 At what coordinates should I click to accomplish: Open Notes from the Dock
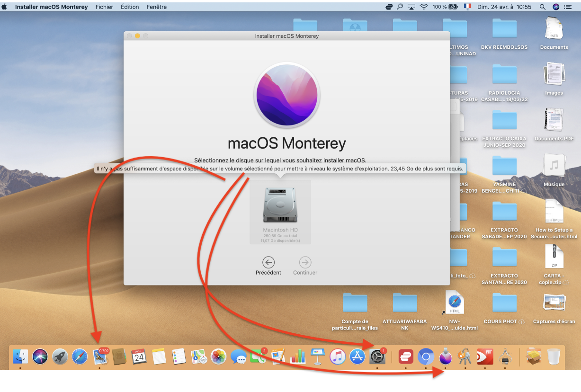[159, 356]
